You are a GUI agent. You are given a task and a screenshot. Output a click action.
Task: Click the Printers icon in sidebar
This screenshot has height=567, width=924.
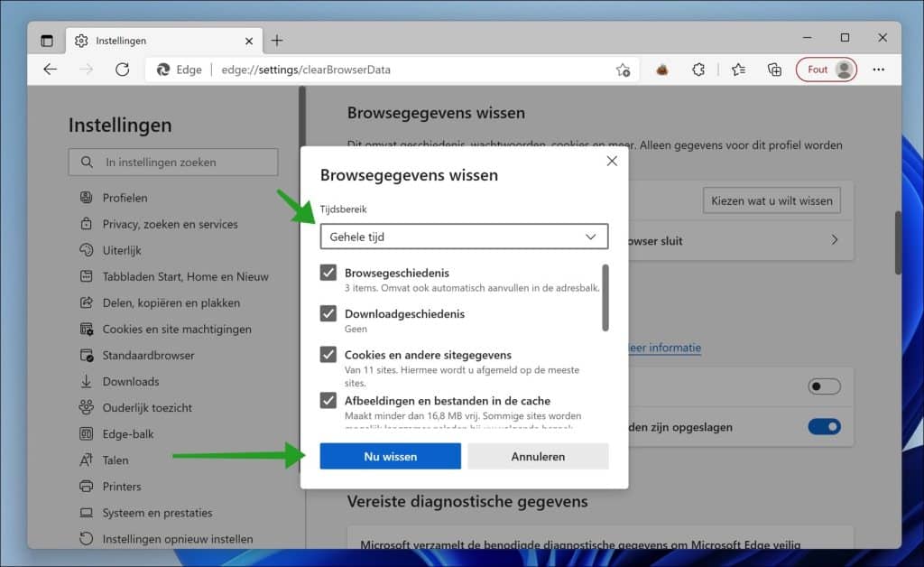[86, 487]
